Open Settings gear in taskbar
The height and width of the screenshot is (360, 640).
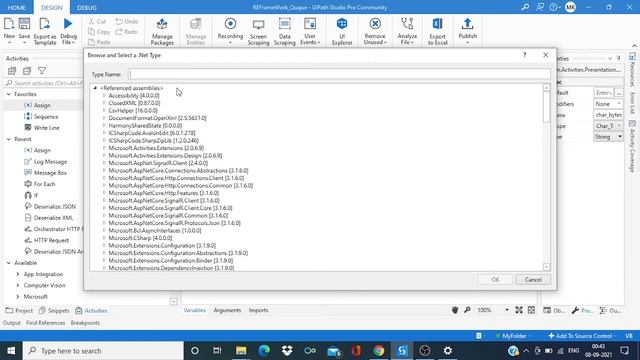[448, 350]
